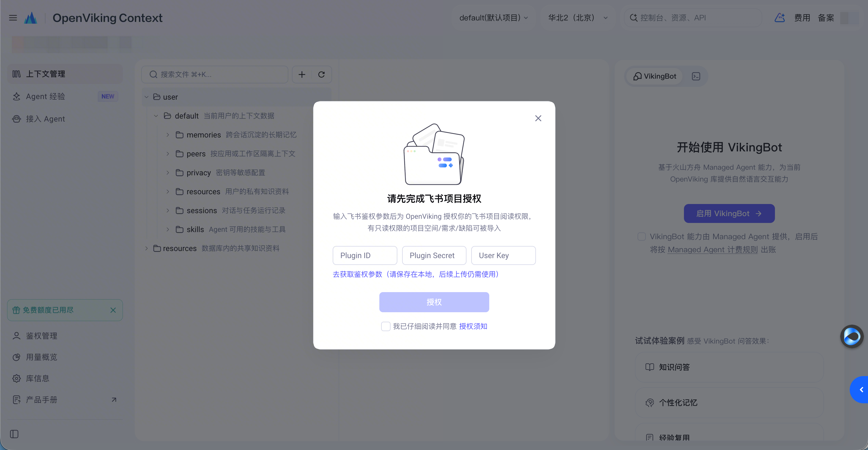Image resolution: width=868 pixels, height=450 pixels.
Task: Select 上下文管理 in the sidebar
Action: point(65,74)
